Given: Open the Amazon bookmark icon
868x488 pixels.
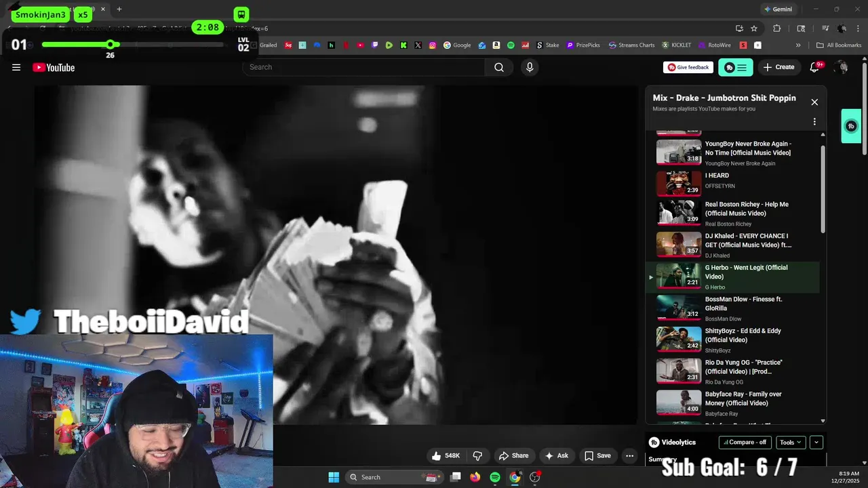Looking at the screenshot, I should coord(496,45).
